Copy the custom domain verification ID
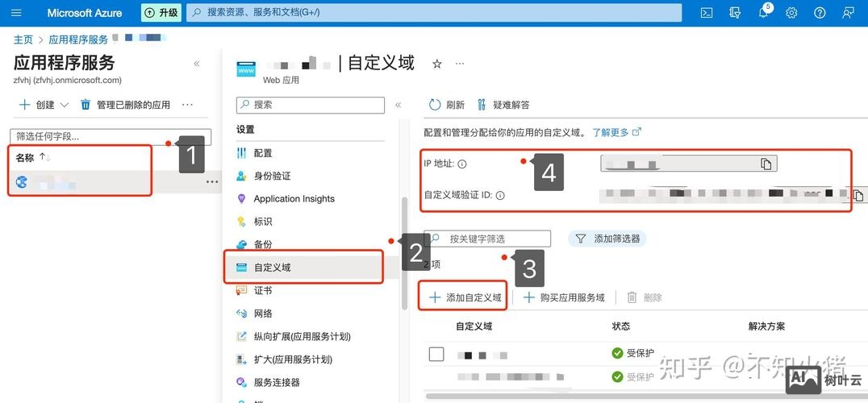The image size is (868, 403). [x=858, y=196]
